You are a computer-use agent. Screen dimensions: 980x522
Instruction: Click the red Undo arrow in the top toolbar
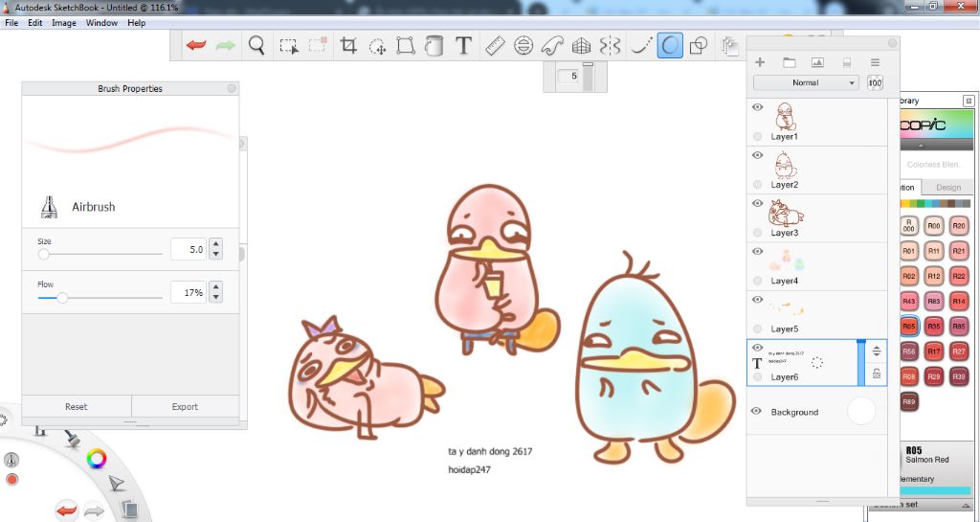[x=196, y=46]
